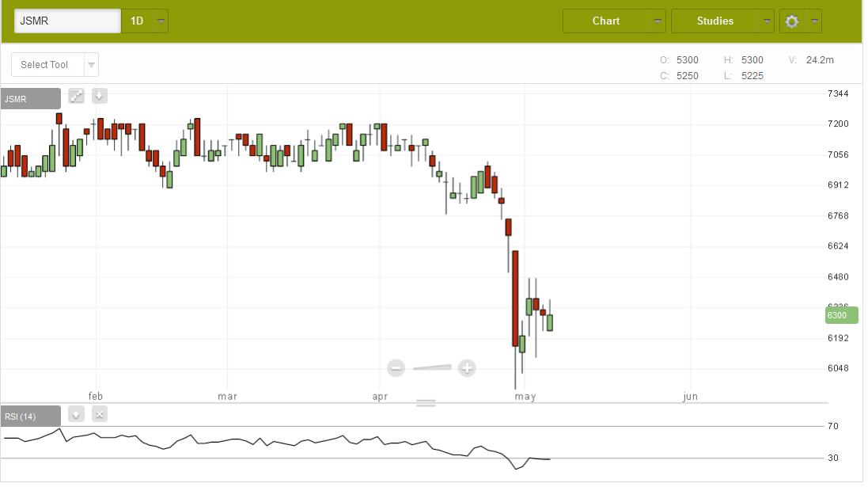Open the Chart type dropdown arrow
868x487 pixels.
pyautogui.click(x=658, y=21)
